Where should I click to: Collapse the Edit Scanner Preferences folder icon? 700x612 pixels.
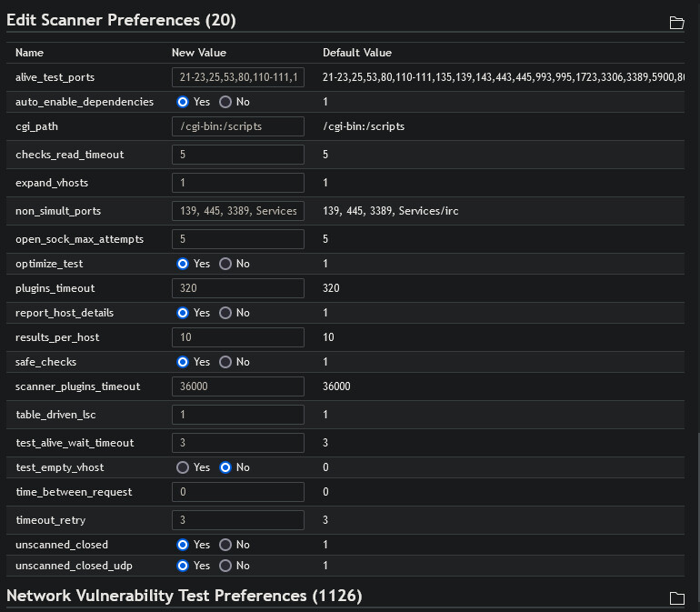click(676, 23)
